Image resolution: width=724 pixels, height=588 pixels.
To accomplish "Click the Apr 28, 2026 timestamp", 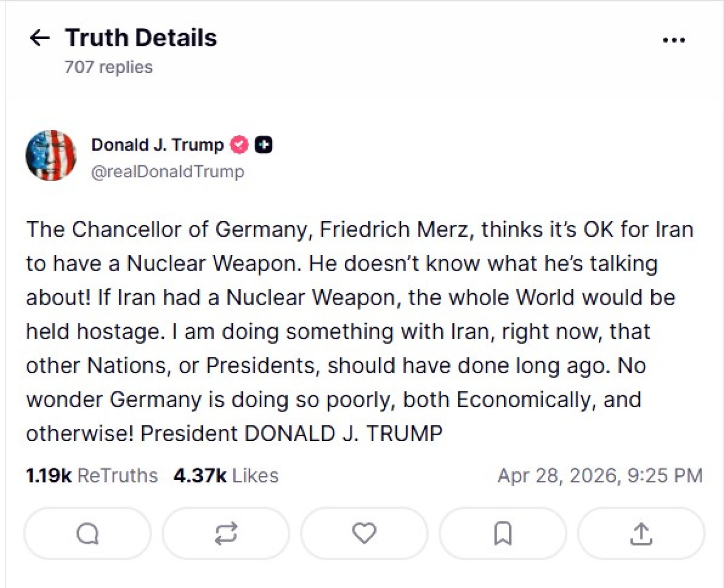I will coord(600,476).
